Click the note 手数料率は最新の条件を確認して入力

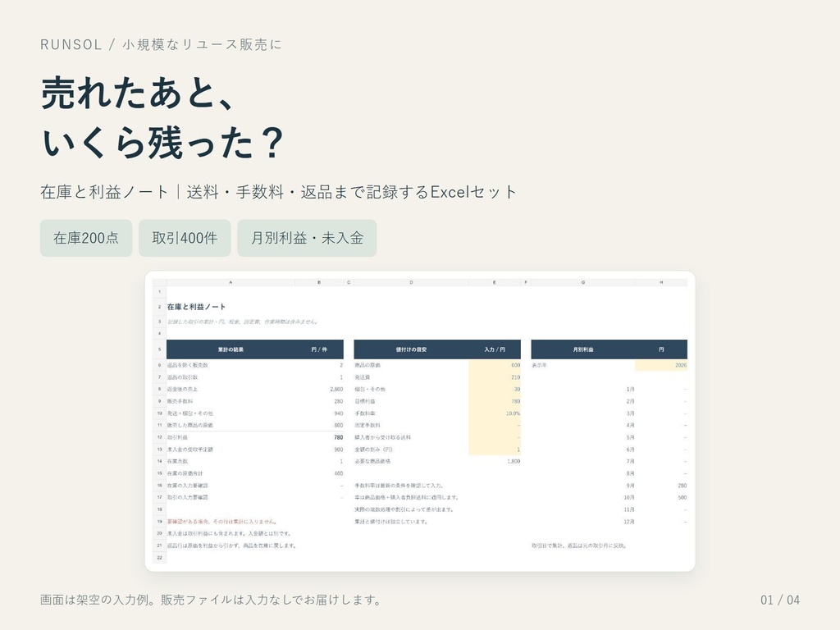click(x=399, y=486)
